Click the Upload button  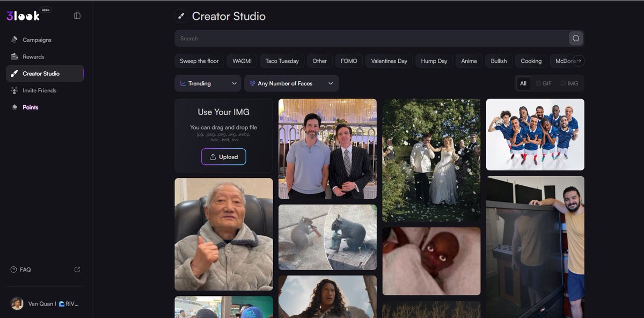(223, 157)
